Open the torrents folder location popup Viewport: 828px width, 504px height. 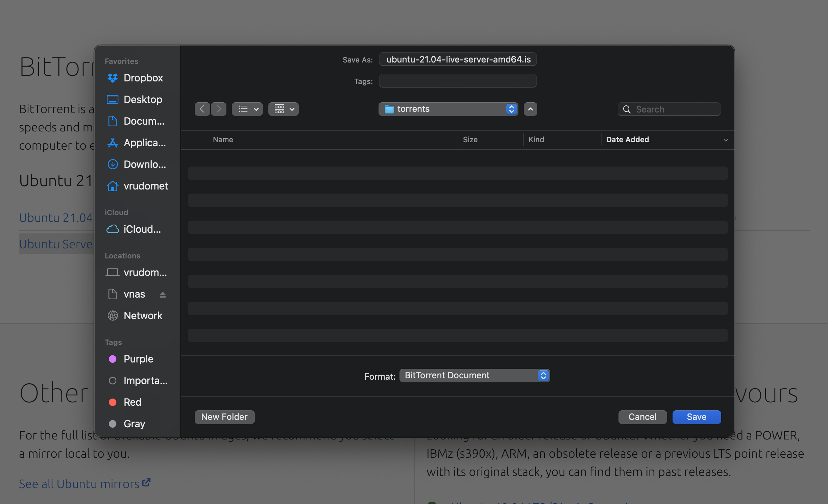point(448,109)
